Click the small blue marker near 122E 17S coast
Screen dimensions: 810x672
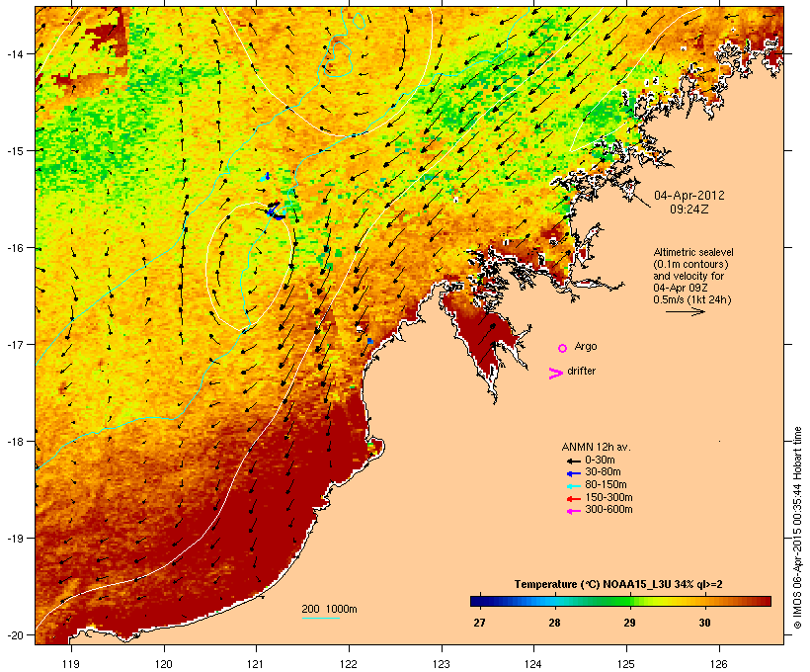(x=369, y=341)
